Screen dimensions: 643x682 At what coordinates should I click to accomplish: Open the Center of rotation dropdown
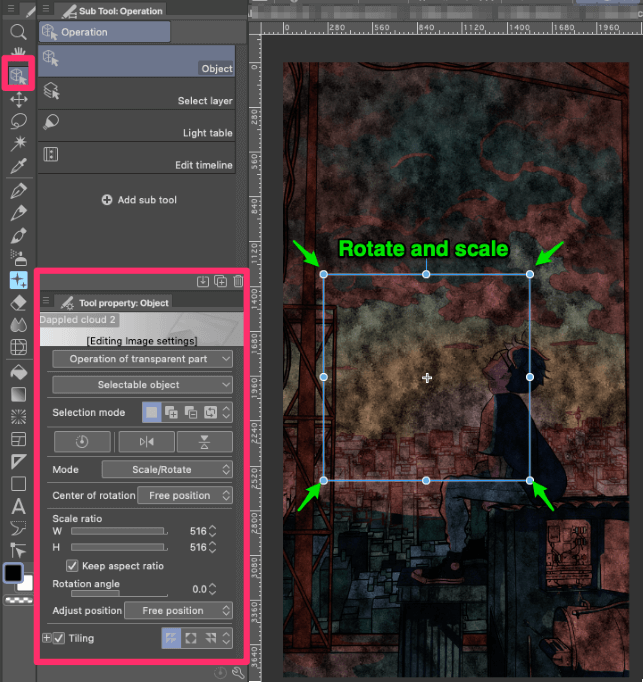(x=185, y=495)
